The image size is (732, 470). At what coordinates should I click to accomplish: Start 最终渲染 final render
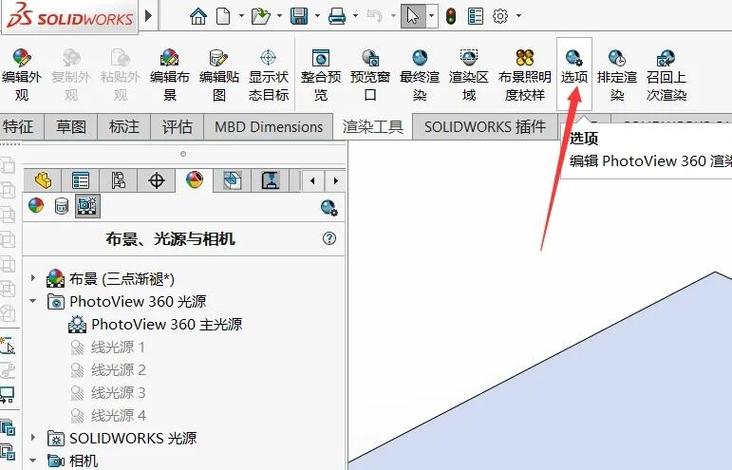tap(420, 75)
